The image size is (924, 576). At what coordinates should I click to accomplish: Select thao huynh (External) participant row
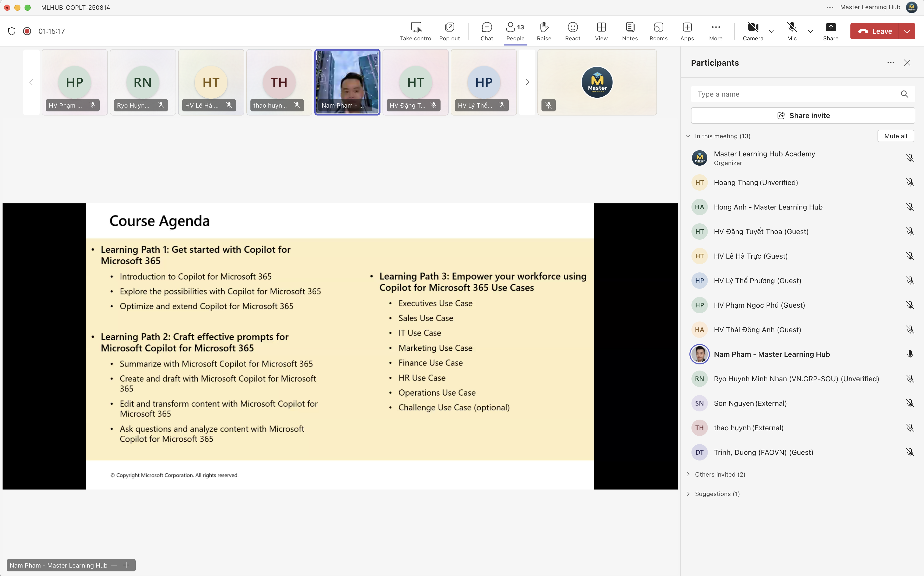(803, 428)
